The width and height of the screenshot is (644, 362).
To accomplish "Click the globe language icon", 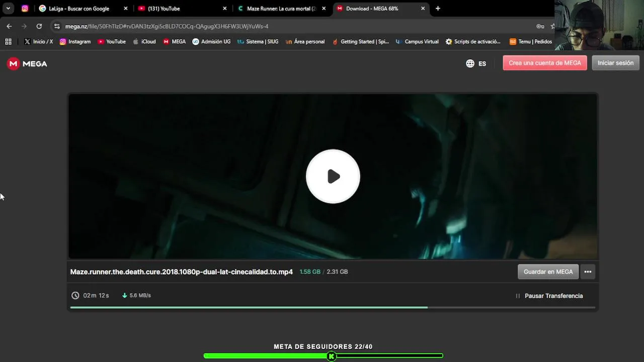I will point(470,63).
